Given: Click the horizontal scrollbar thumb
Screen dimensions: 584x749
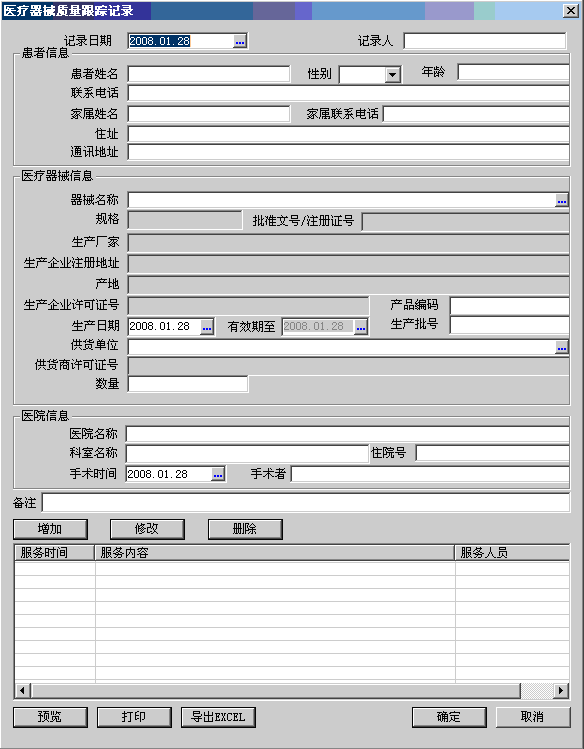Looking at the screenshot, I should (275, 690).
